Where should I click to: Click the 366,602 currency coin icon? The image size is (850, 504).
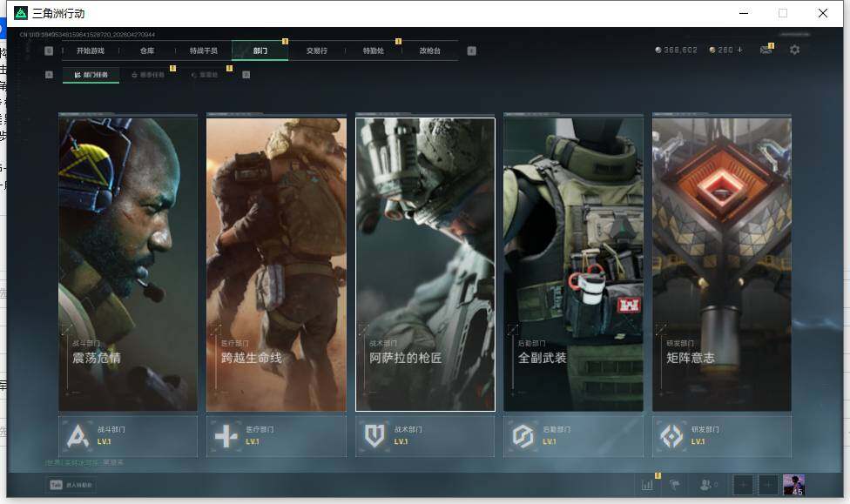[658, 50]
